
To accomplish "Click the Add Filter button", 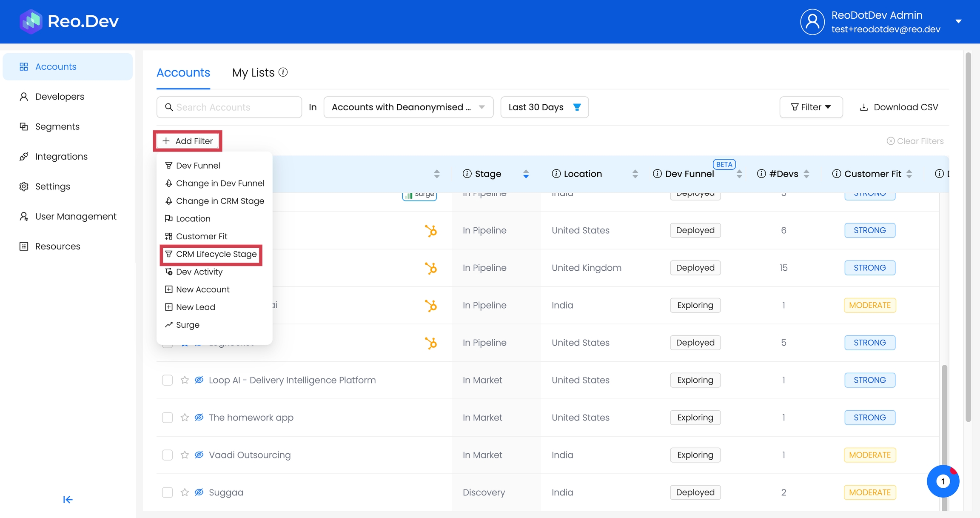I will click(188, 141).
